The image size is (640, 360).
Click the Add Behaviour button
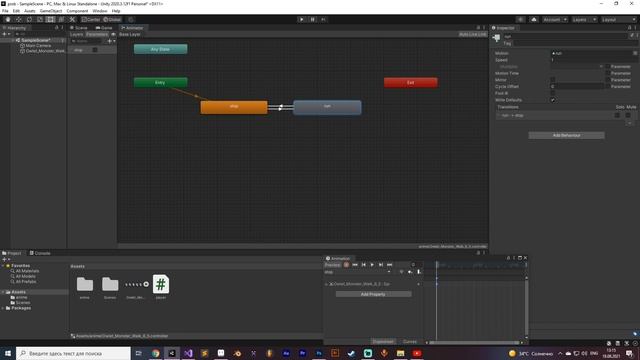566,135
